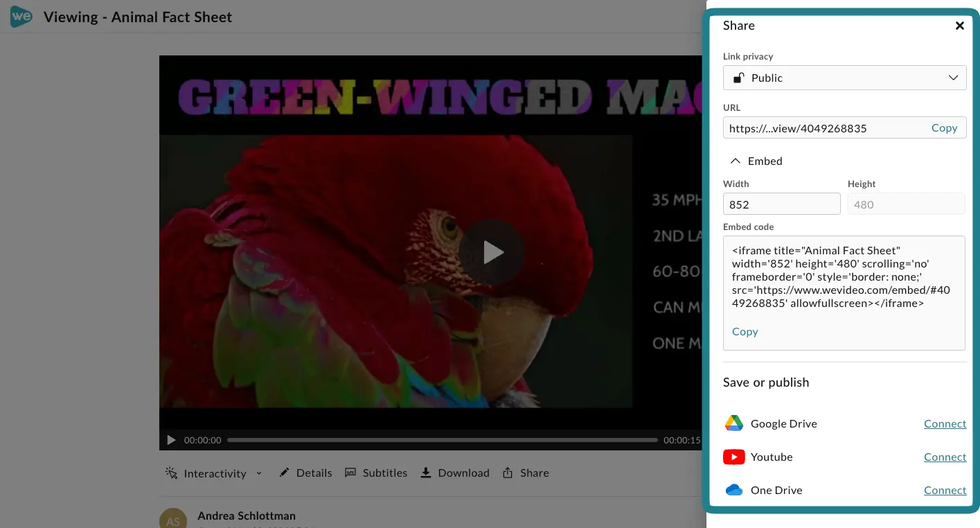Connect Google Drive account
This screenshot has height=528, width=980.
945,423
